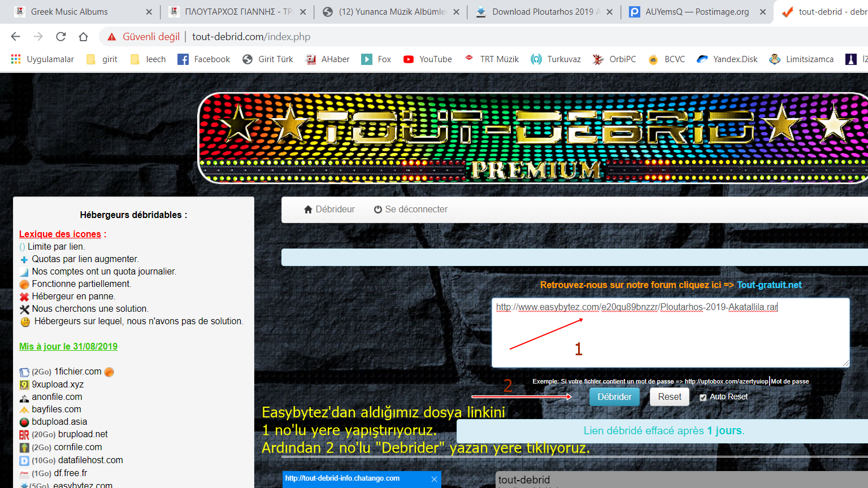Click the browser forward arrow

click(38, 37)
